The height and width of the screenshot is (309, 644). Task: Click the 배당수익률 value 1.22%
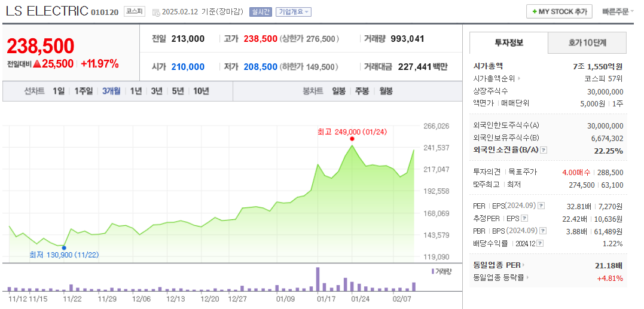pos(613,244)
